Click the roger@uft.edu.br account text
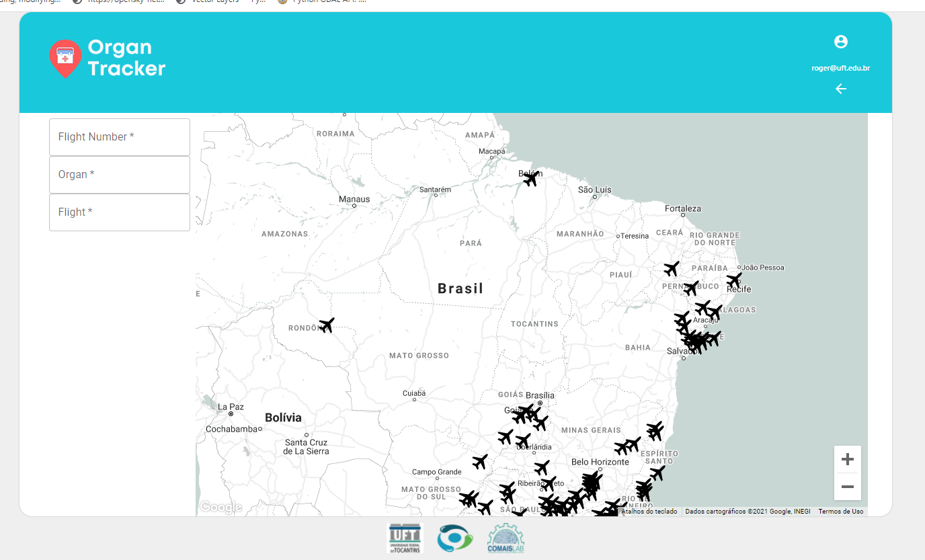The image size is (925, 560). (x=841, y=69)
